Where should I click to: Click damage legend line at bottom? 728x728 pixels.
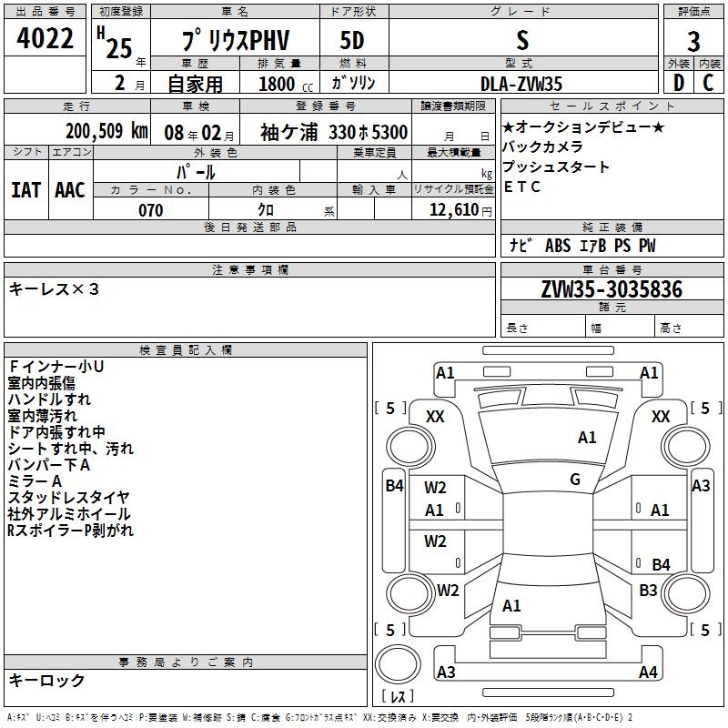tap(320, 717)
